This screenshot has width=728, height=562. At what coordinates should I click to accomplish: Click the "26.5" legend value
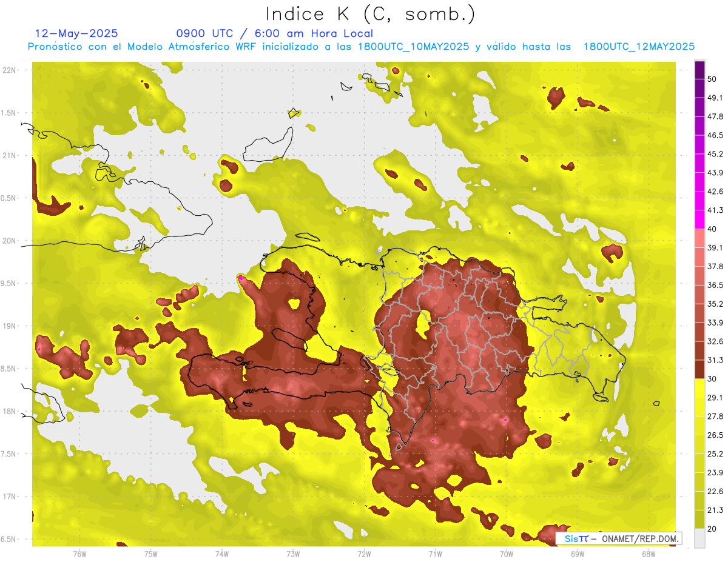[x=715, y=435]
